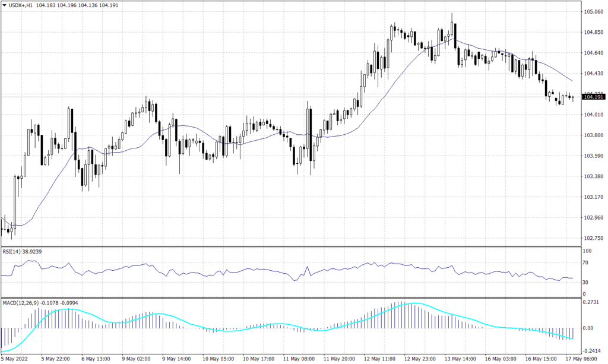Click the 11 May 08:00 time label
The width and height of the screenshot is (608, 364).
tap(297, 359)
